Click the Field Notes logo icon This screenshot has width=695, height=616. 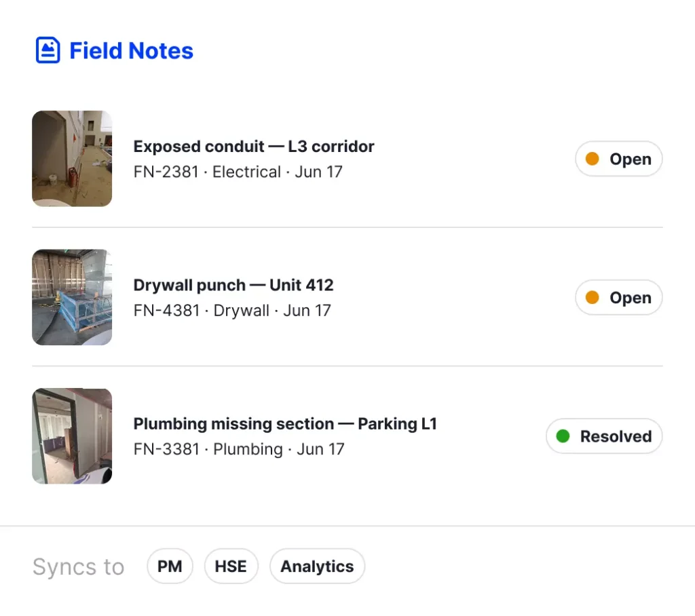pyautogui.click(x=48, y=50)
